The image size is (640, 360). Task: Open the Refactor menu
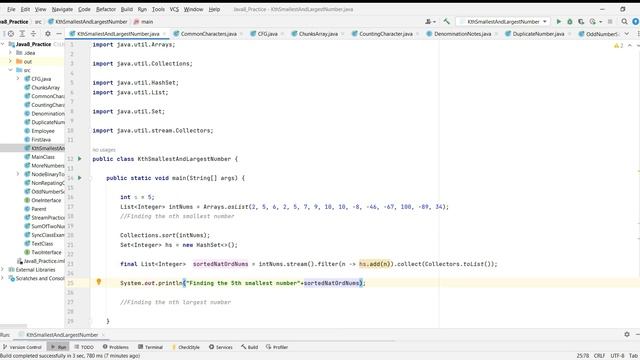click(x=106, y=9)
